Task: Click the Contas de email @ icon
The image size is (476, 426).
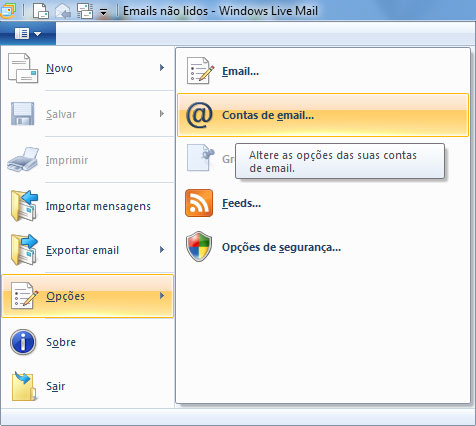Action: [199, 115]
